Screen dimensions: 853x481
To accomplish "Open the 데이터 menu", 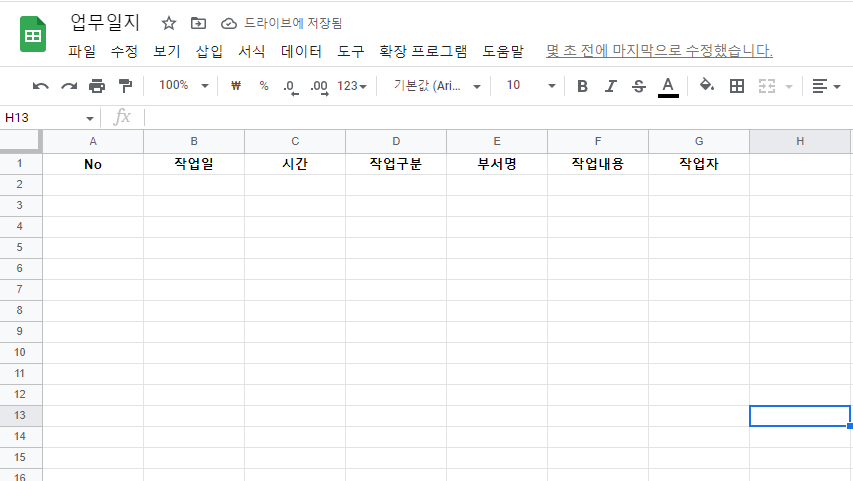I will 301,51.
